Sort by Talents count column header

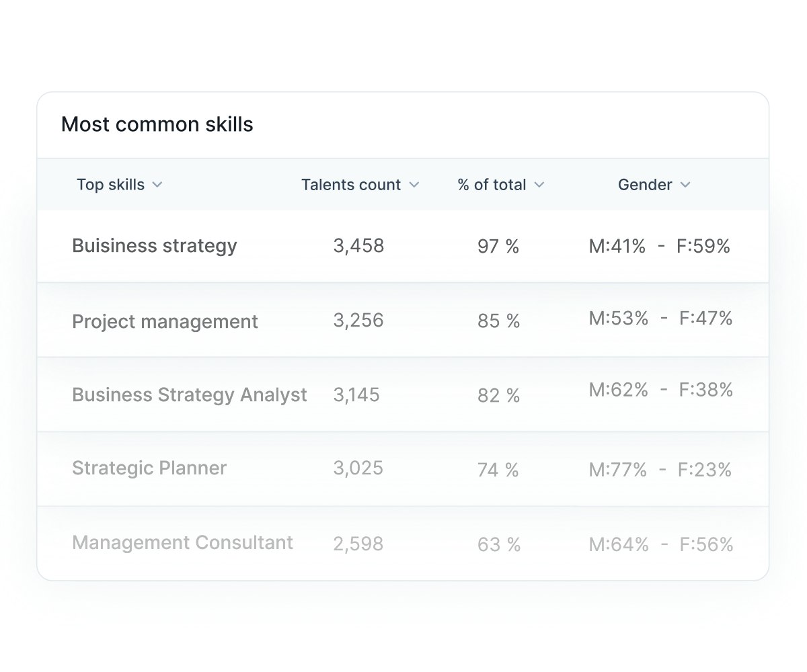(x=351, y=185)
